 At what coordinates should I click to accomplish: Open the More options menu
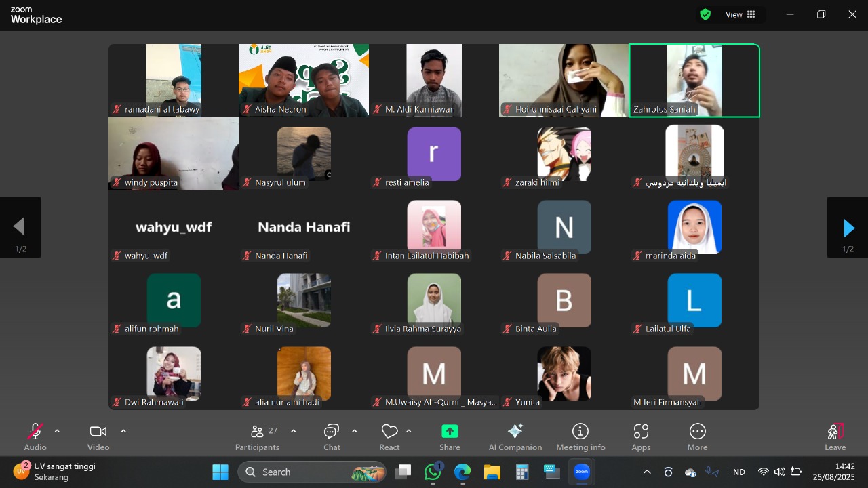[697, 437]
